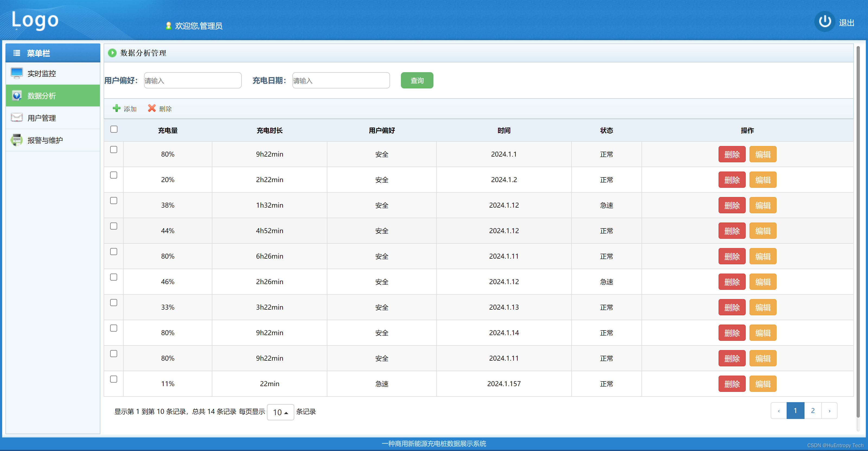Check the row with date 2024.1.2
This screenshot has width=868, height=451.
(114, 175)
